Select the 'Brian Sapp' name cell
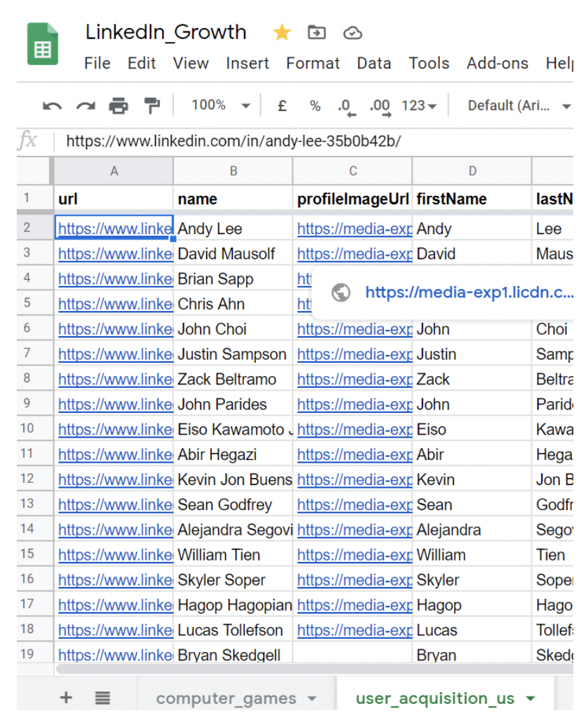This screenshot has width=588, height=715. (x=233, y=279)
